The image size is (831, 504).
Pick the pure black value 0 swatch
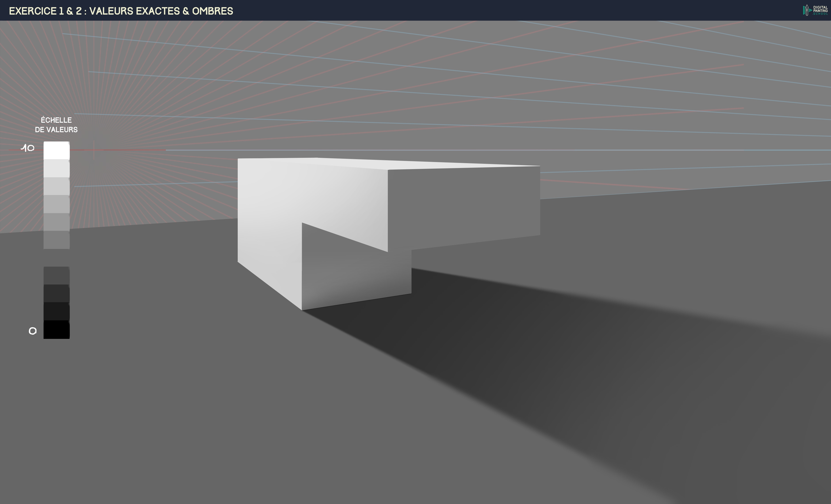tap(56, 329)
